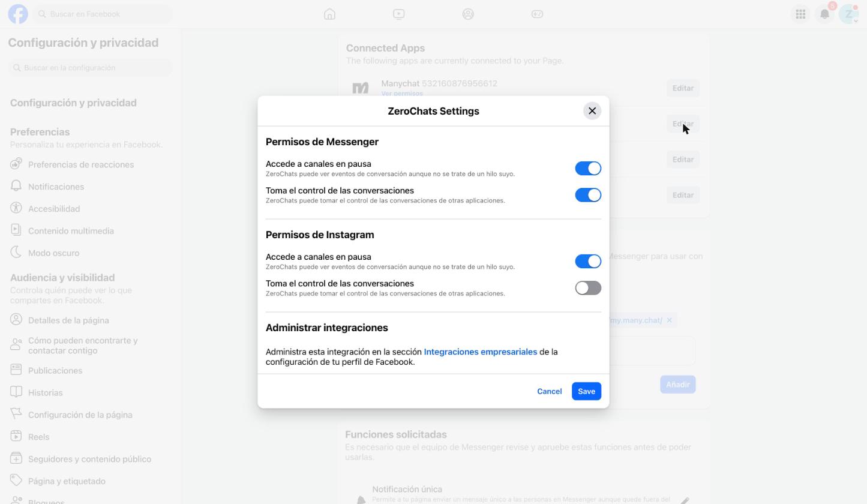This screenshot has height=504, width=867.
Task: Open the account profile avatar menu
Action: [x=849, y=14]
